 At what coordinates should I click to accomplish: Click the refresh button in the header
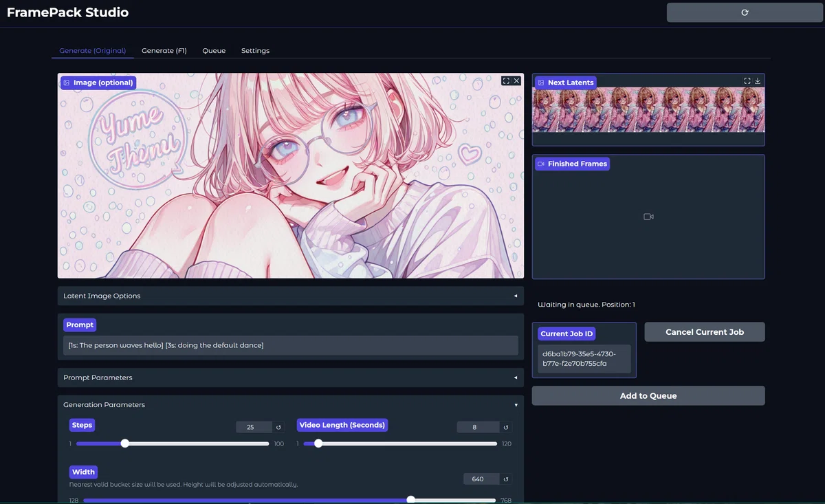tap(745, 12)
